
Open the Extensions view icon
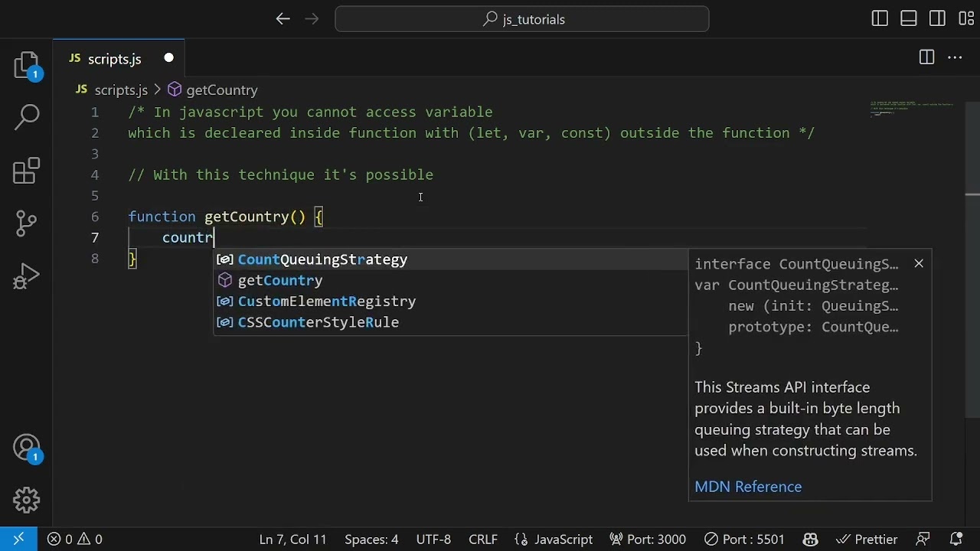(x=27, y=171)
